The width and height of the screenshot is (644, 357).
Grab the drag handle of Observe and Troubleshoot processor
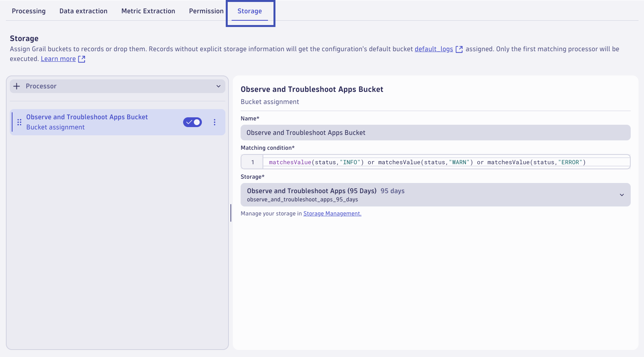[x=19, y=122]
